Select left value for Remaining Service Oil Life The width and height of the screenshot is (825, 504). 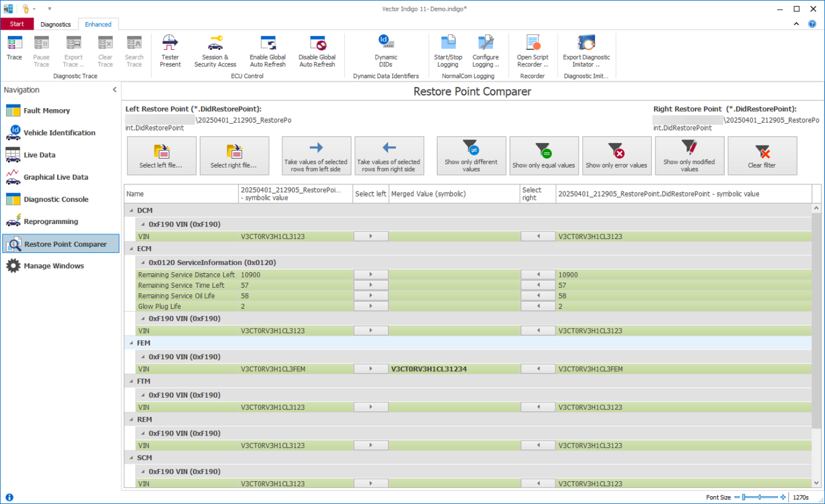(371, 296)
